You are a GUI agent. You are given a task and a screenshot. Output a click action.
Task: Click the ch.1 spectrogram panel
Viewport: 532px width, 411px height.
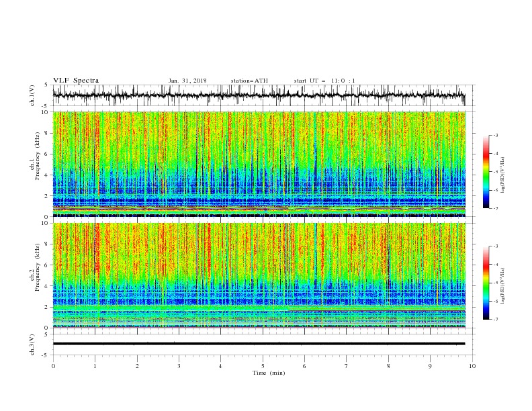(x=259, y=164)
